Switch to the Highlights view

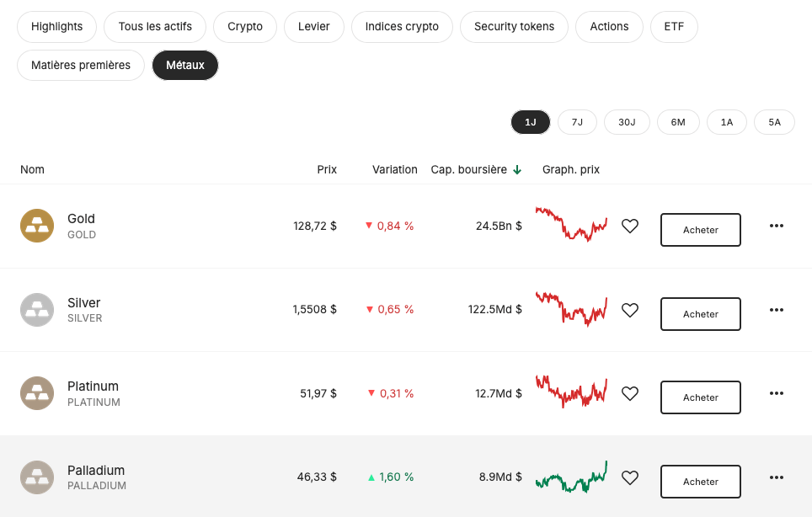[x=56, y=26]
